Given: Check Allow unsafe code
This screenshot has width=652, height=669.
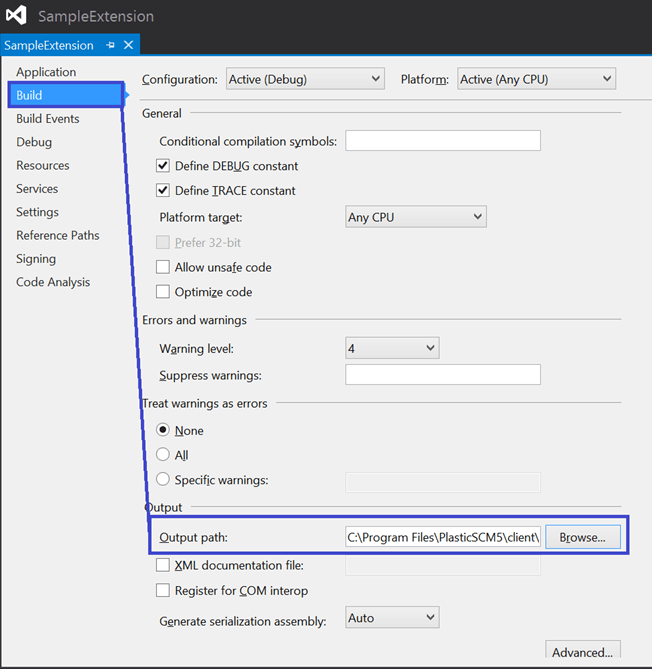Looking at the screenshot, I should pyautogui.click(x=163, y=267).
